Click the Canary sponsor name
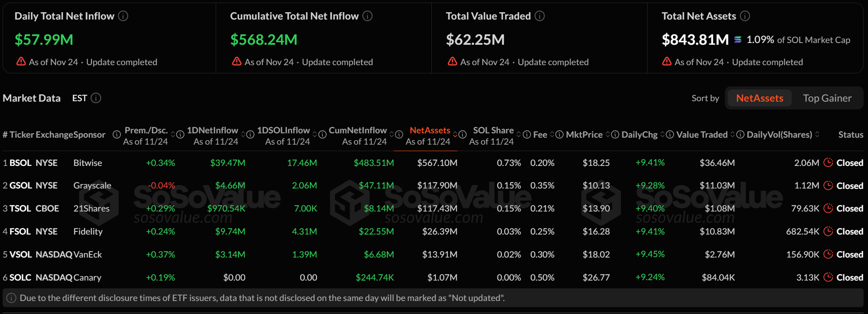The width and height of the screenshot is (868, 314). [x=87, y=278]
